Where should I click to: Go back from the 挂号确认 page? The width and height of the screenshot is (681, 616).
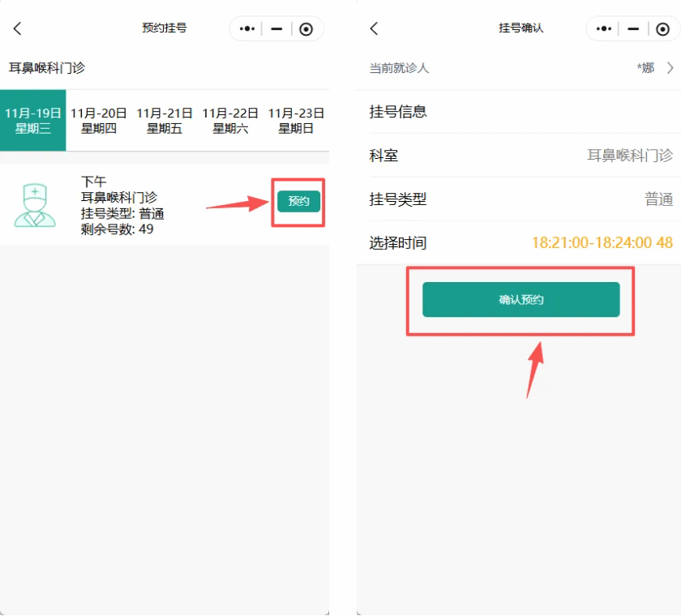click(x=374, y=28)
